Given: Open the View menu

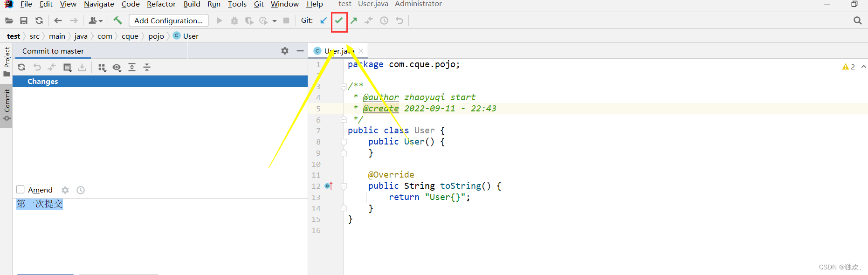Looking at the screenshot, I should [x=68, y=4].
